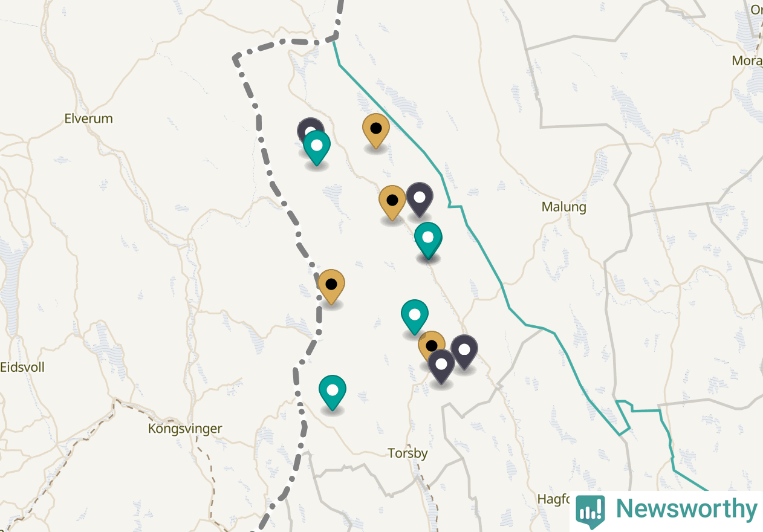Click the dark gray pin west of Malung
Viewport: 763px width, 532px height.
tap(420, 199)
